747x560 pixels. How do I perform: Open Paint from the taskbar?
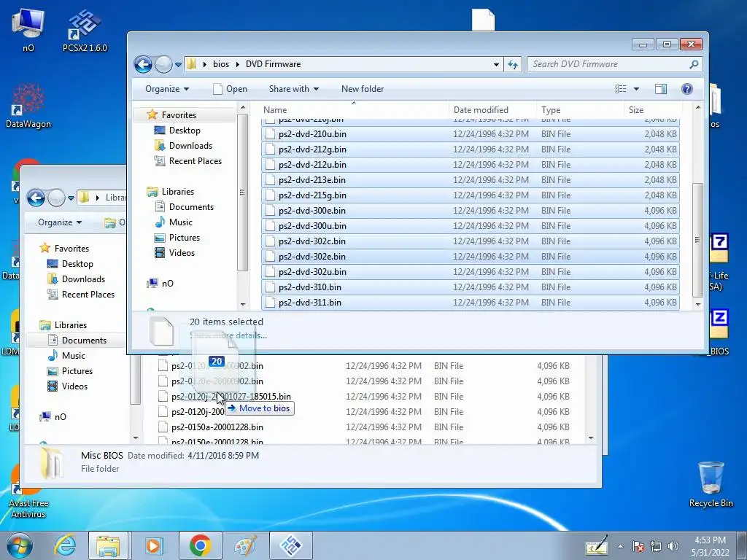[x=246, y=545]
